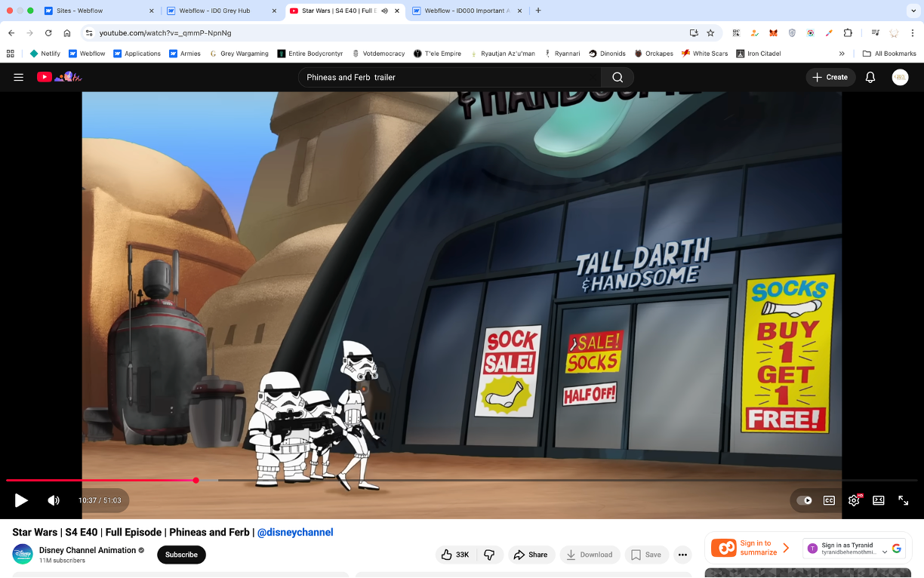Image resolution: width=924 pixels, height=578 pixels.
Task: Open the All Bookmarks folder
Action: coord(889,54)
